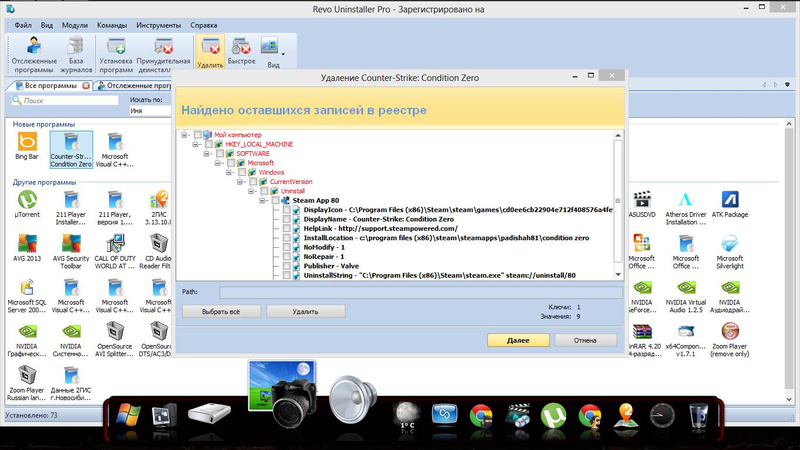Tick the Steam App 80 checkbox
The image size is (800, 450).
(275, 200)
